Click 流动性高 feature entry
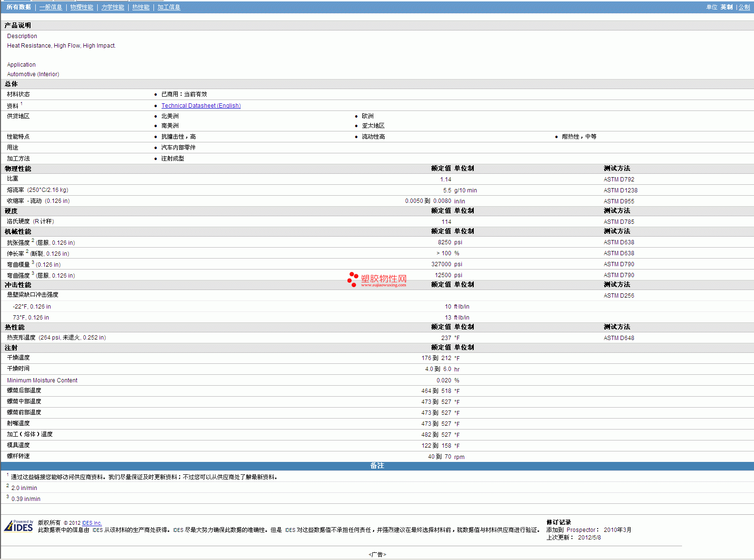The height and width of the screenshot is (560, 754). 373,137
